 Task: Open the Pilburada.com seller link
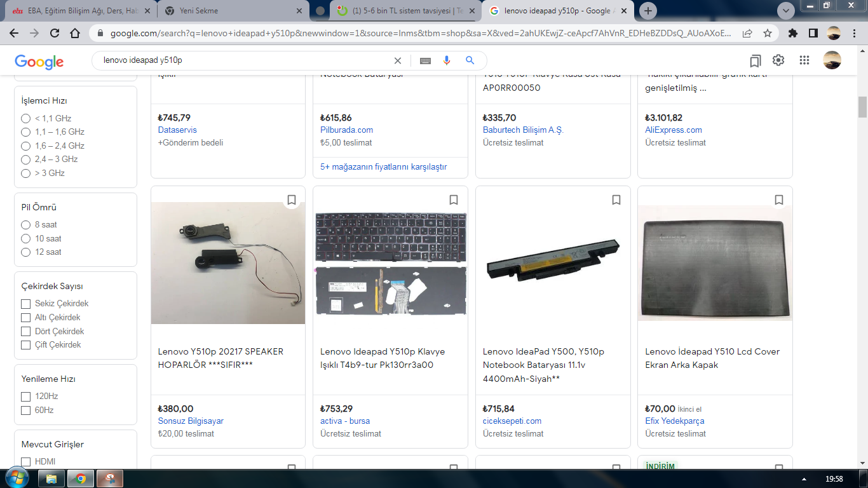click(x=347, y=130)
